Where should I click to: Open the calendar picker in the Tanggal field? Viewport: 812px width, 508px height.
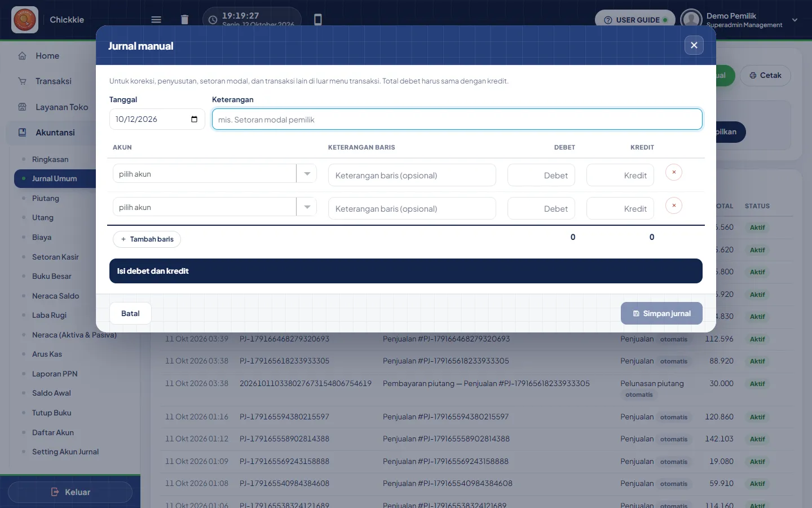[194, 119]
